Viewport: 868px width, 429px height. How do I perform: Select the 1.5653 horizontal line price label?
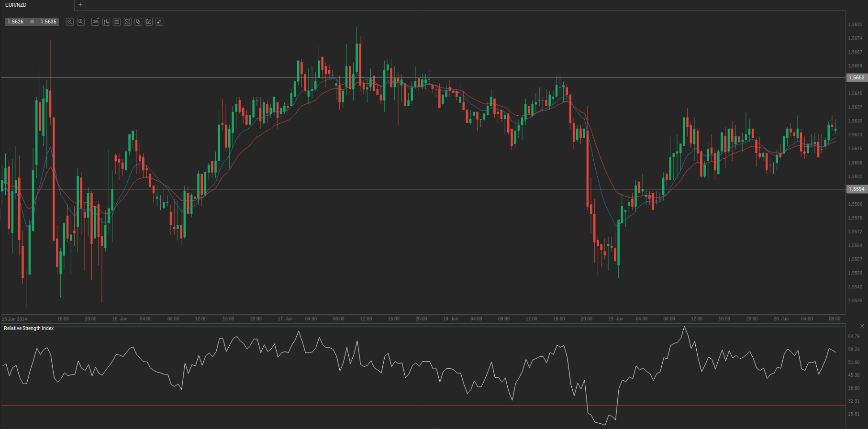856,77
